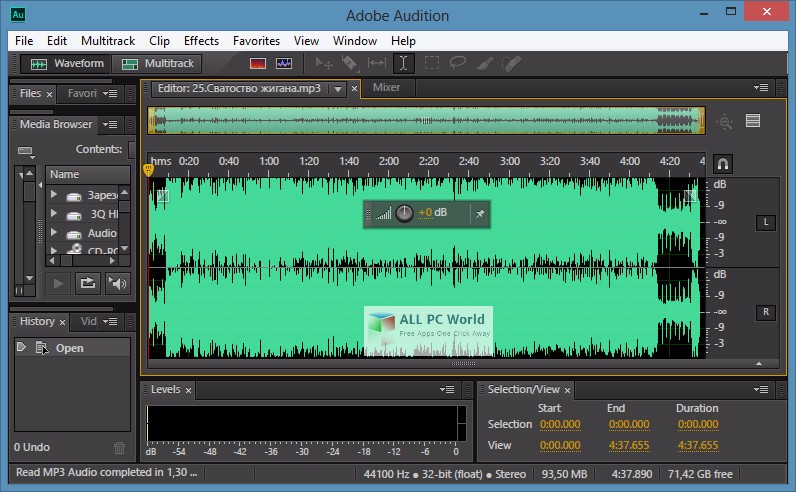Viewport: 796px width, 492px height.
Task: Open the Clip menu
Action: tap(159, 41)
